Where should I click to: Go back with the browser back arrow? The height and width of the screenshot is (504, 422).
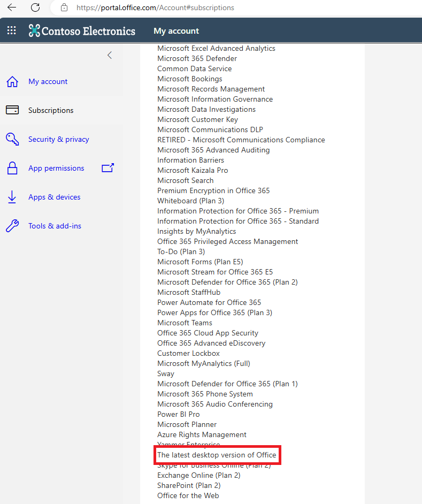(x=12, y=7)
